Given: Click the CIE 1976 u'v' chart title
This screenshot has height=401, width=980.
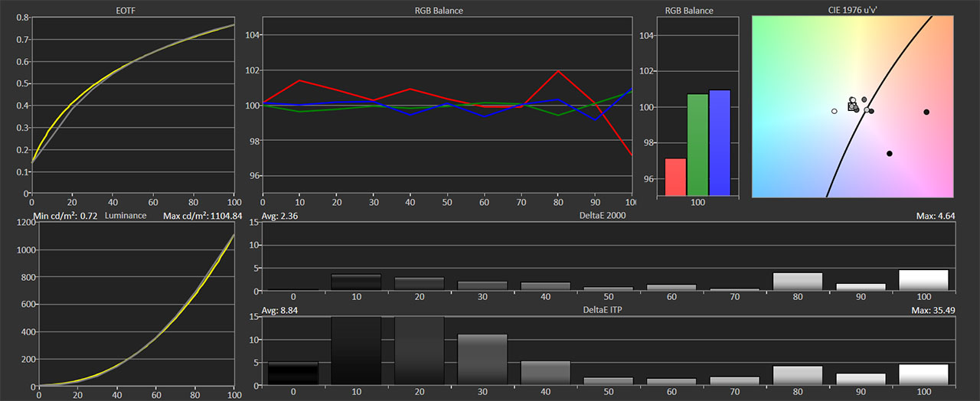Looking at the screenshot, I should [x=853, y=10].
